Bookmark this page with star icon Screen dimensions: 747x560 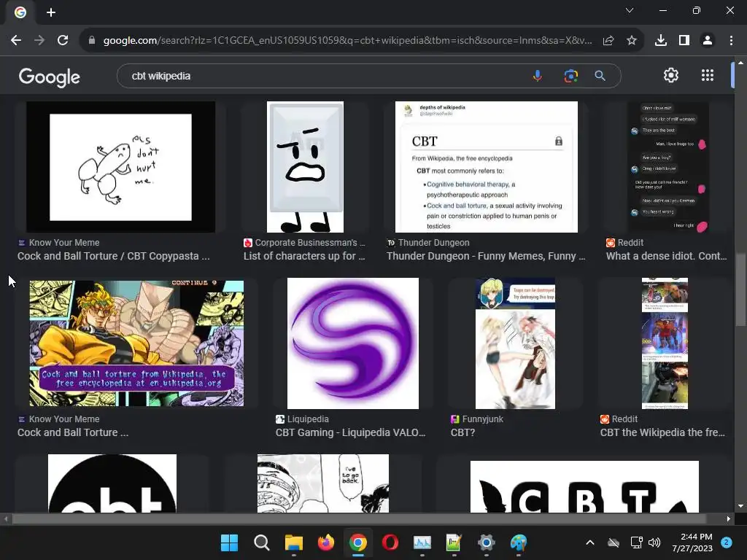632,41
